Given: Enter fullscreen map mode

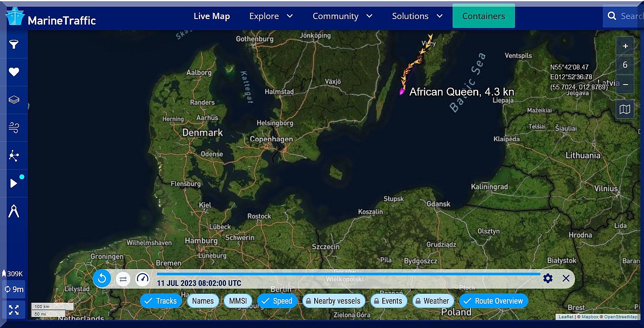Looking at the screenshot, I should (14, 309).
